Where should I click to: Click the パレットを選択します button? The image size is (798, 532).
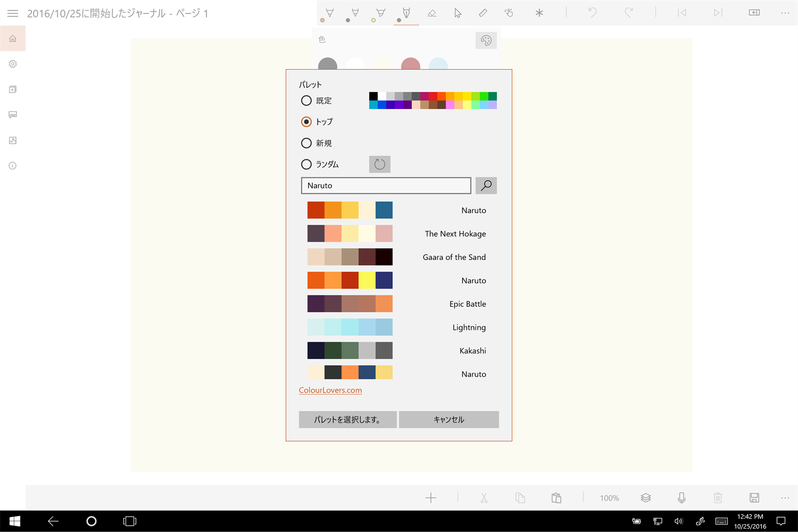(347, 420)
